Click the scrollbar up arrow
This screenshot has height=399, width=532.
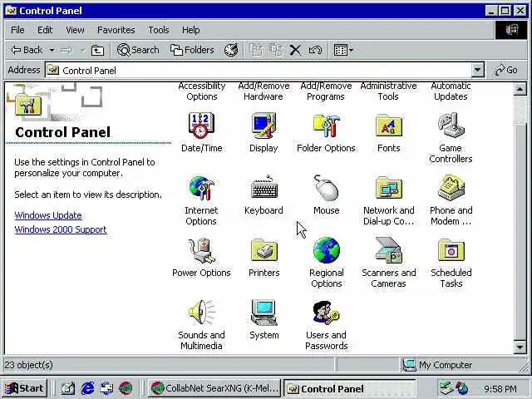520,90
